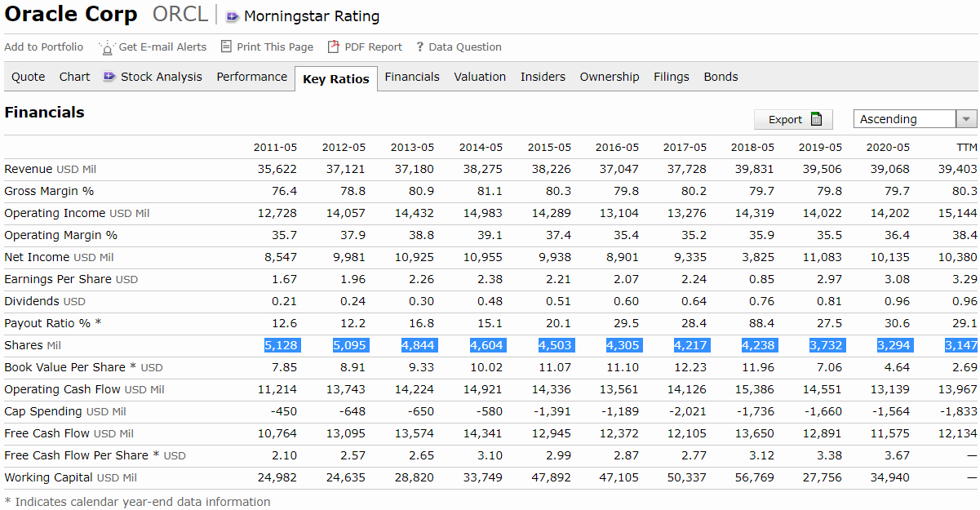Click the Data Question help icon
Screen dimensions: 980x510
[419, 47]
